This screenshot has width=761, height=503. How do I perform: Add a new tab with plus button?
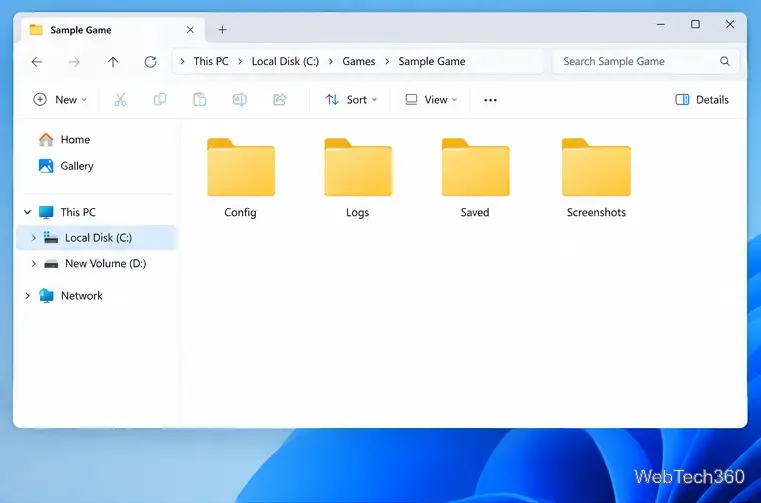click(x=222, y=30)
